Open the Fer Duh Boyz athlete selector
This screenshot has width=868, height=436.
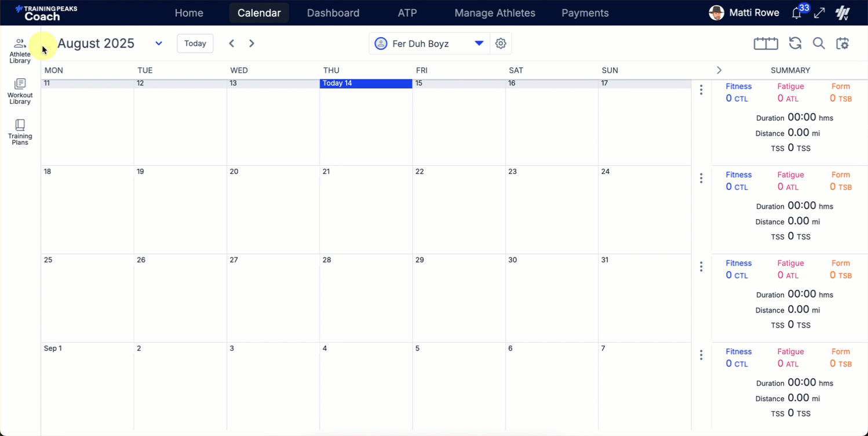point(429,43)
